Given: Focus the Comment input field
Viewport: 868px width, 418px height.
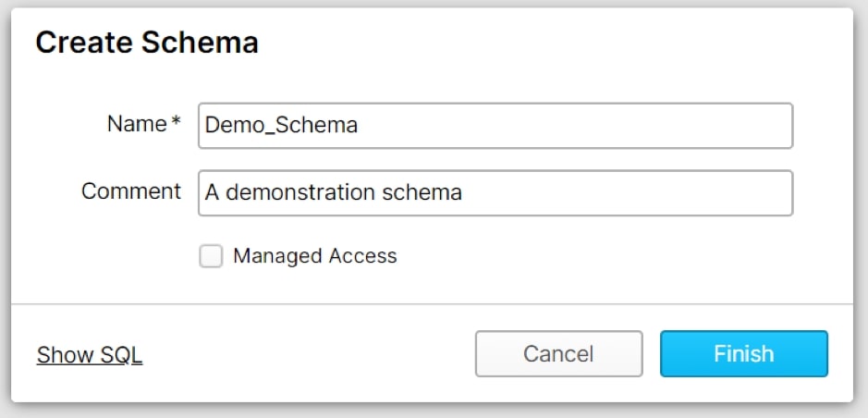Looking at the screenshot, I should coord(495,192).
